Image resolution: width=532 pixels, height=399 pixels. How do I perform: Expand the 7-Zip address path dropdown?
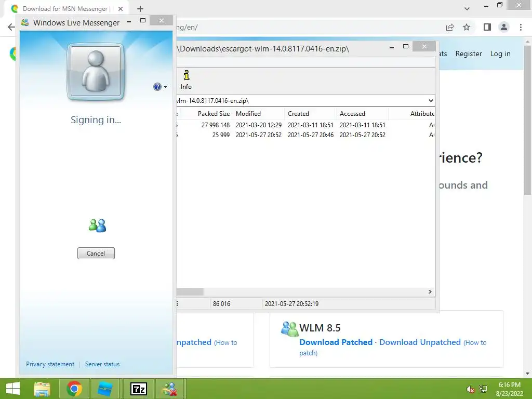click(x=431, y=101)
